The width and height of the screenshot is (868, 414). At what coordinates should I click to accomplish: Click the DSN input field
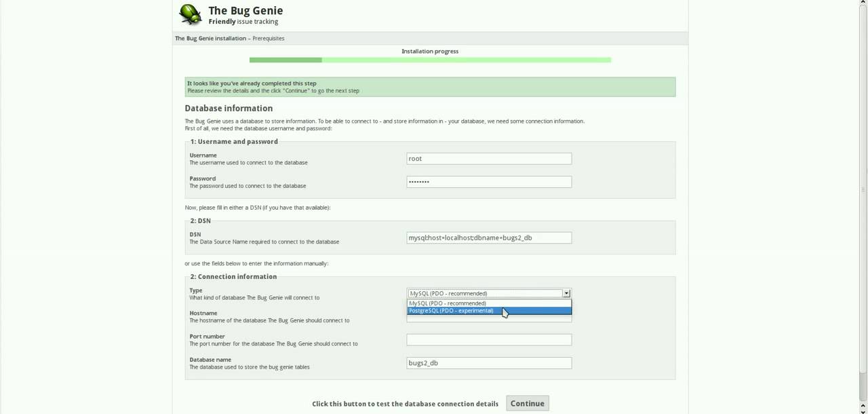click(x=489, y=238)
